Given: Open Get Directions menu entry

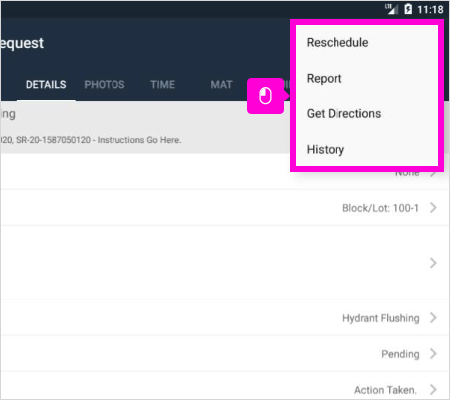Looking at the screenshot, I should point(344,114).
